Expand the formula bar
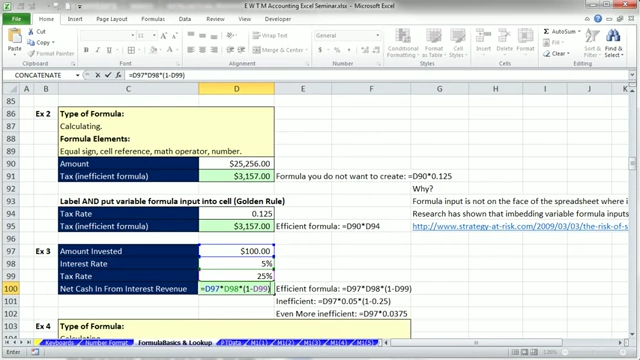 tap(632, 75)
